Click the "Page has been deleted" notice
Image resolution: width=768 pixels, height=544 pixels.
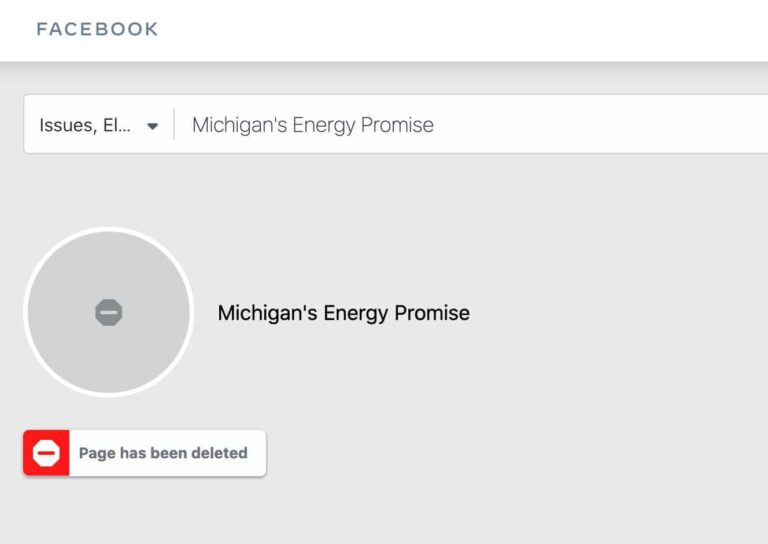(x=163, y=453)
